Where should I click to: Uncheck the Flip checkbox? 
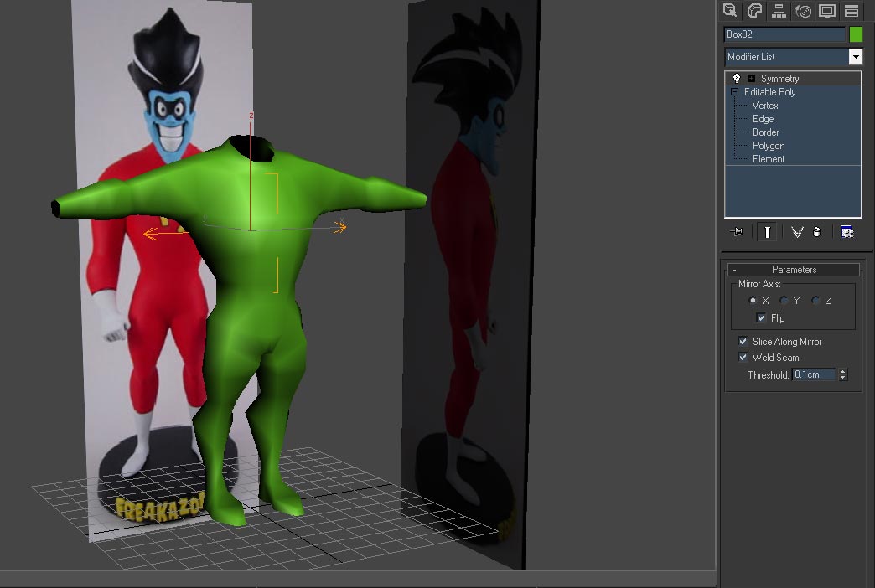tap(761, 317)
